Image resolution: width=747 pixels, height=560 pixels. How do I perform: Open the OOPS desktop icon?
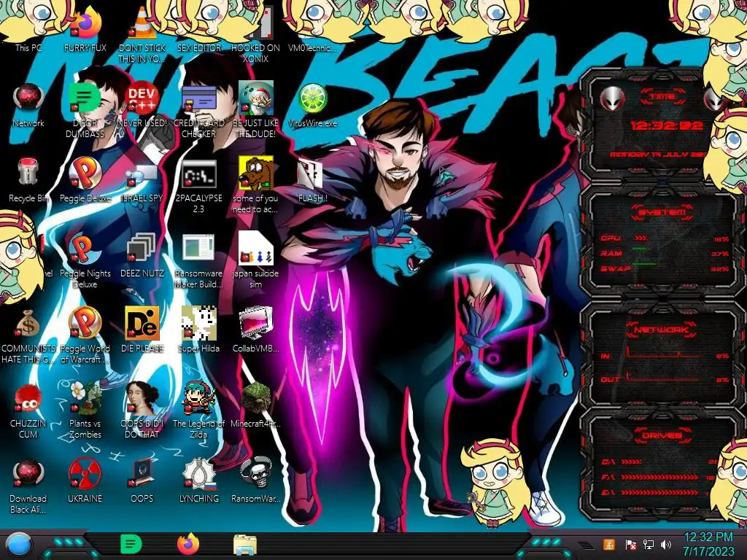point(142,480)
